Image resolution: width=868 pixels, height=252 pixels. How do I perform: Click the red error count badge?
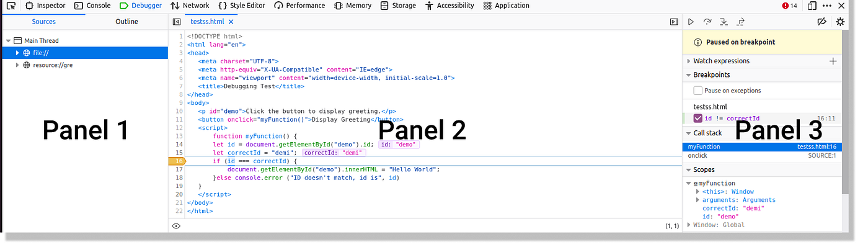click(790, 6)
